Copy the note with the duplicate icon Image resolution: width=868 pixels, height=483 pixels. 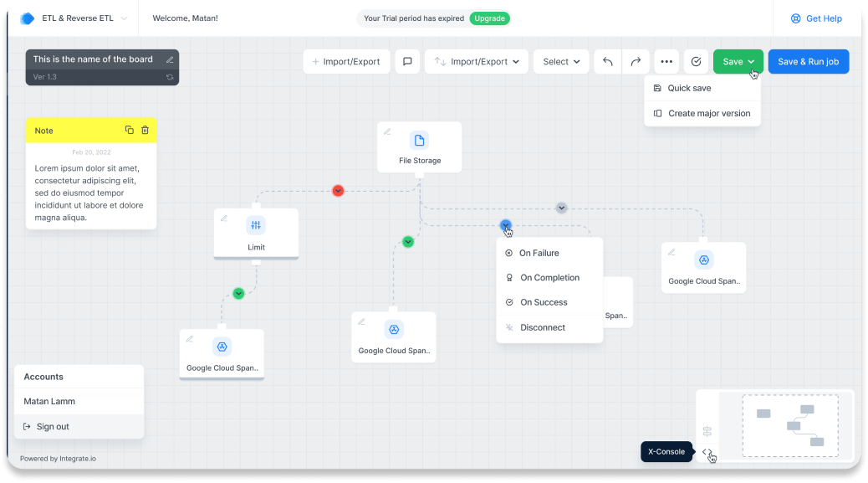(130, 130)
